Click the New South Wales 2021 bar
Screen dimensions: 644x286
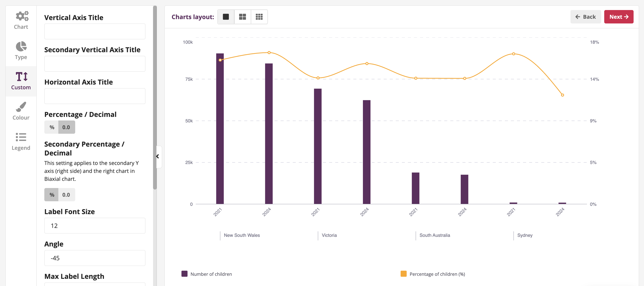click(x=220, y=128)
